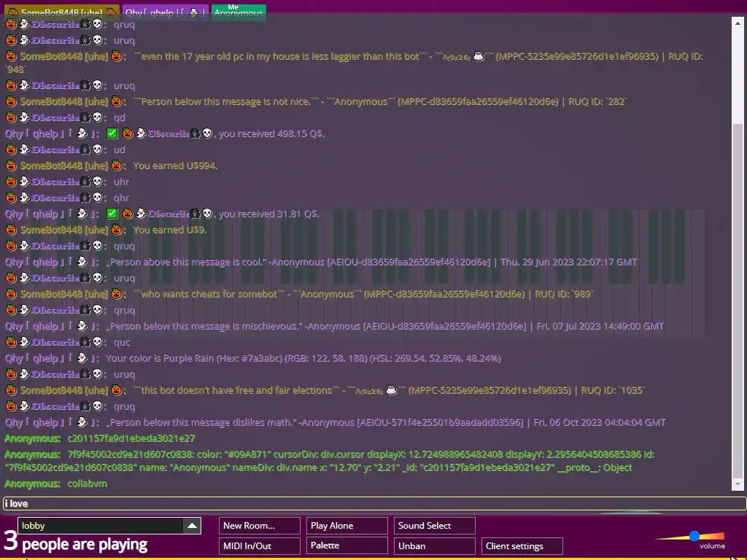Viewport: 747px width, 560px height.
Task: Click the cup emoji in RUQ ID 1035 message
Action: (391, 390)
